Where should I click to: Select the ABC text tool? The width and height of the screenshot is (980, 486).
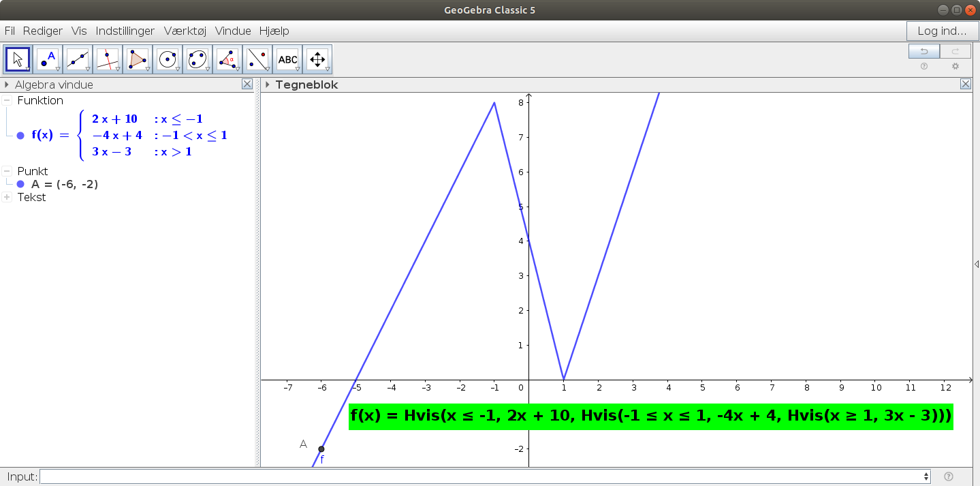[287, 59]
